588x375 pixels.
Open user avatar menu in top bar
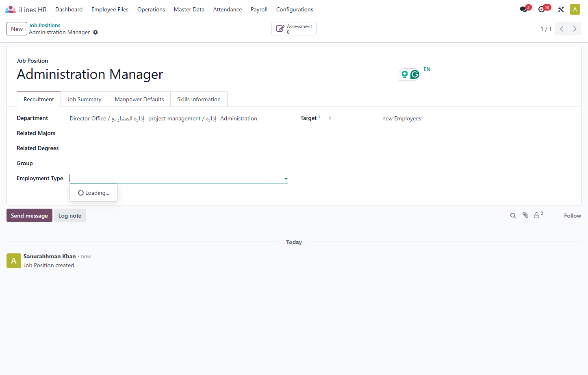(x=575, y=9)
